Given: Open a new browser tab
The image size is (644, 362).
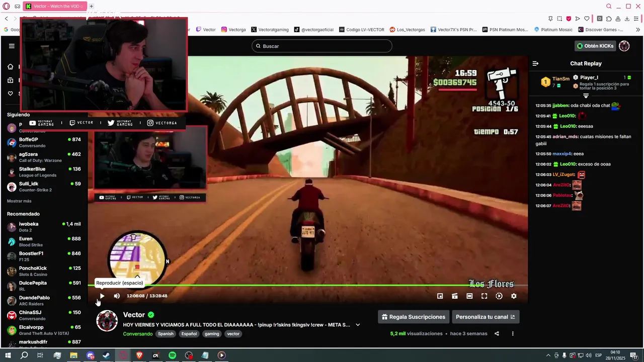Looking at the screenshot, I should point(91,7).
